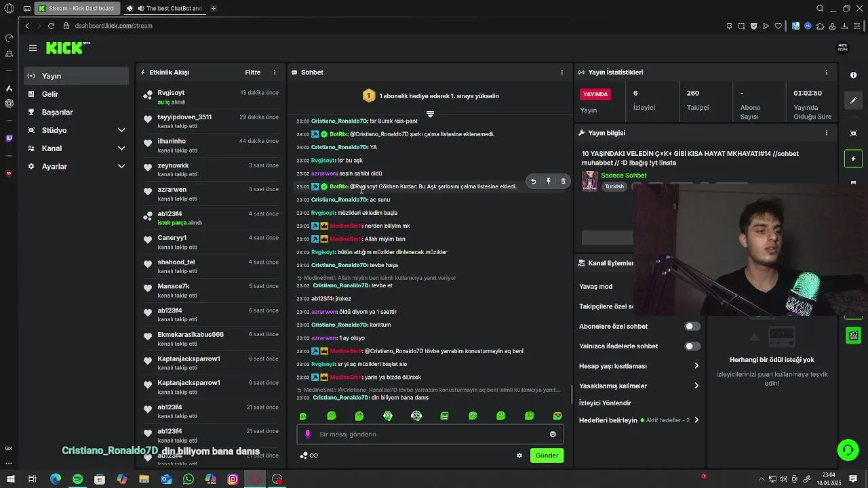Open Spotify from the taskbar
Image resolution: width=868 pixels, height=488 pixels.
tap(77, 479)
